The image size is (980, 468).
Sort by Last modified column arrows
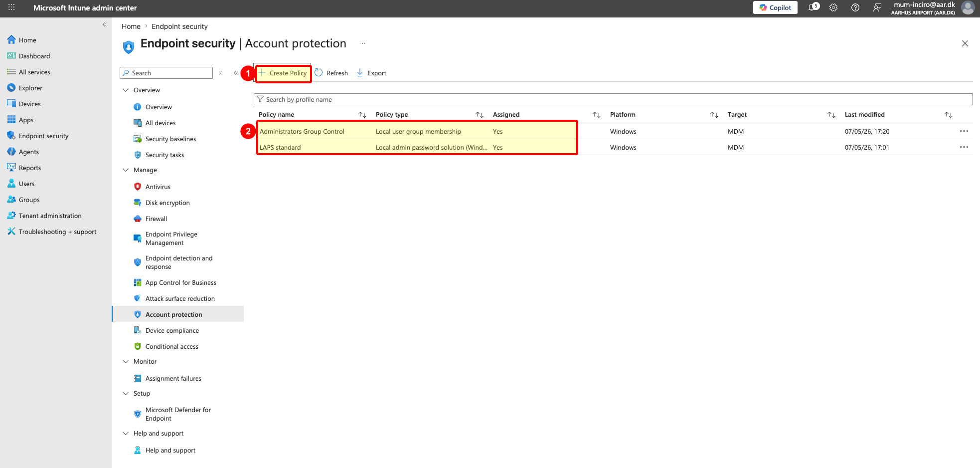(949, 115)
